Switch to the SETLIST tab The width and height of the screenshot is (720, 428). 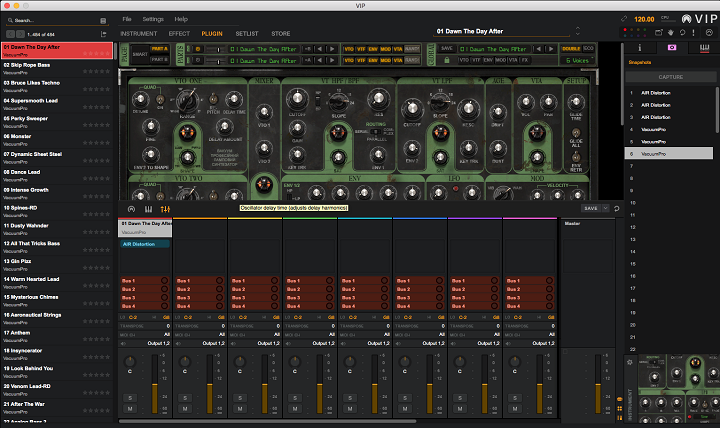pos(246,33)
